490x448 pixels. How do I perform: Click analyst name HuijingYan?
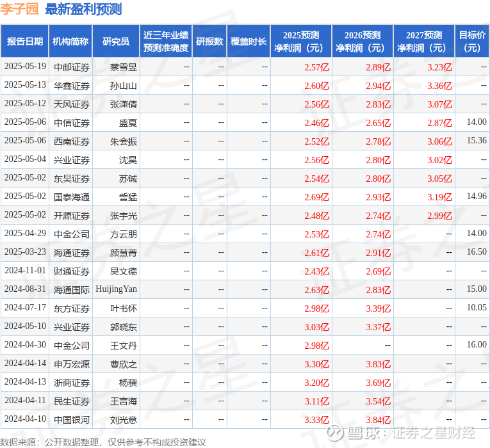tap(116, 289)
